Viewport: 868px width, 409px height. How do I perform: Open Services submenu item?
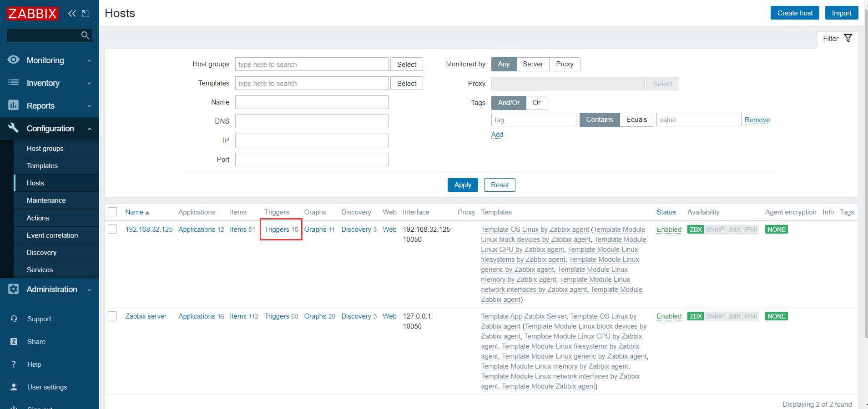[x=56, y=270]
